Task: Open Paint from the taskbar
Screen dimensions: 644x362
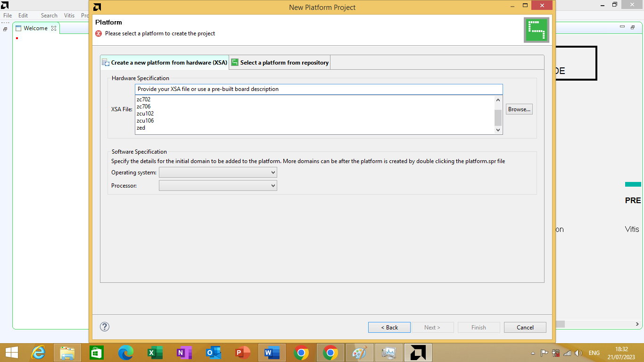Action: [x=360, y=353]
